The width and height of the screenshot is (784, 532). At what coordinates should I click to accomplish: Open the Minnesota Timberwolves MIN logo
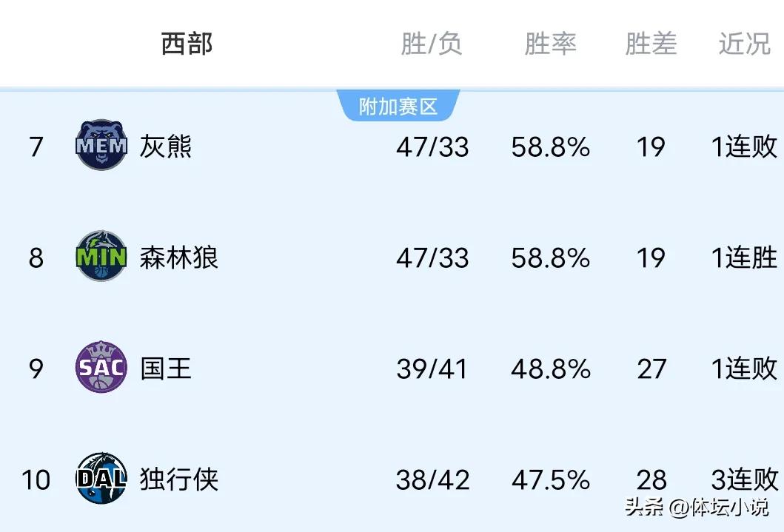click(101, 256)
